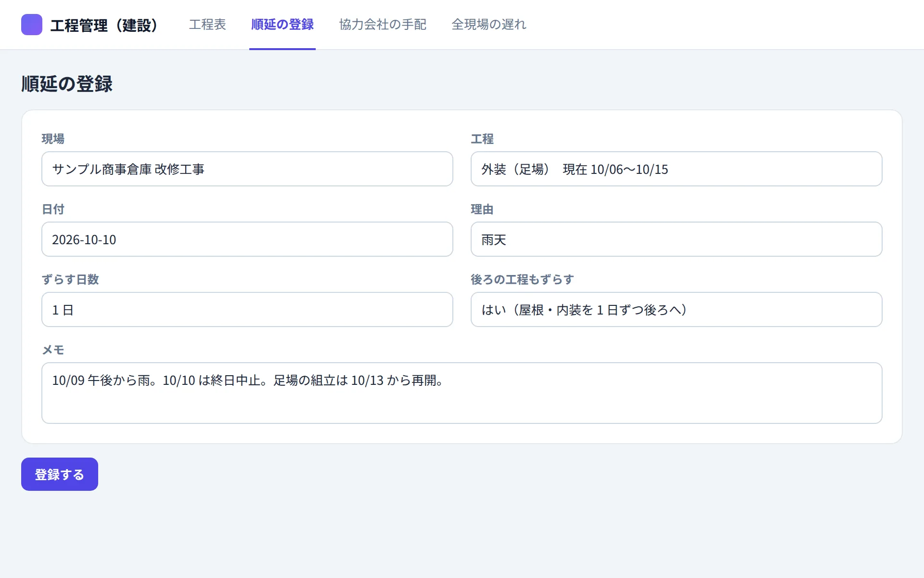This screenshot has height=578, width=924.
Task: Open the 工程表 tab
Action: tap(207, 25)
